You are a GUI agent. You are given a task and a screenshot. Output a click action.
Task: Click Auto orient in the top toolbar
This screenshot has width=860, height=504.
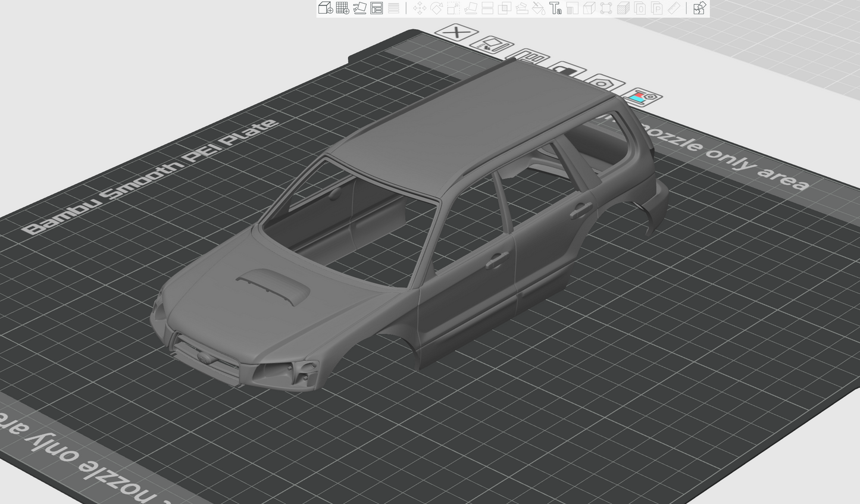pyautogui.click(x=359, y=8)
